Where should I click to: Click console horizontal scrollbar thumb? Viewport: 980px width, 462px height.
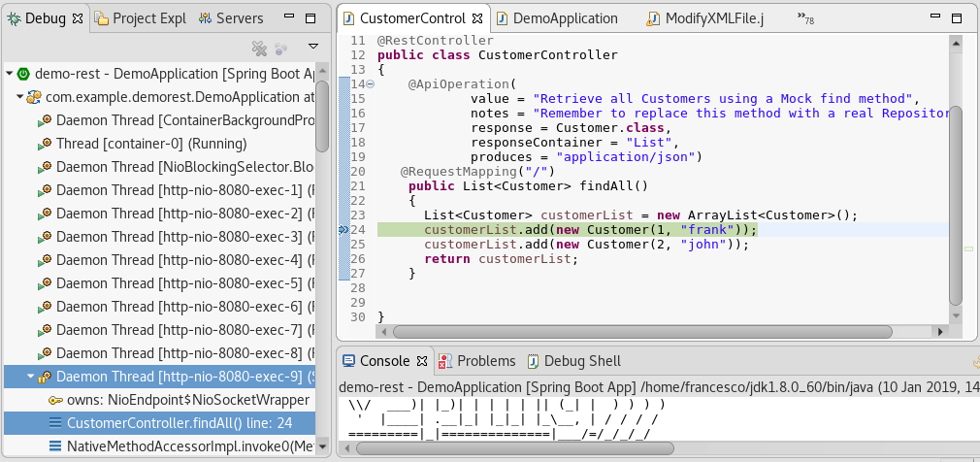click(x=515, y=447)
